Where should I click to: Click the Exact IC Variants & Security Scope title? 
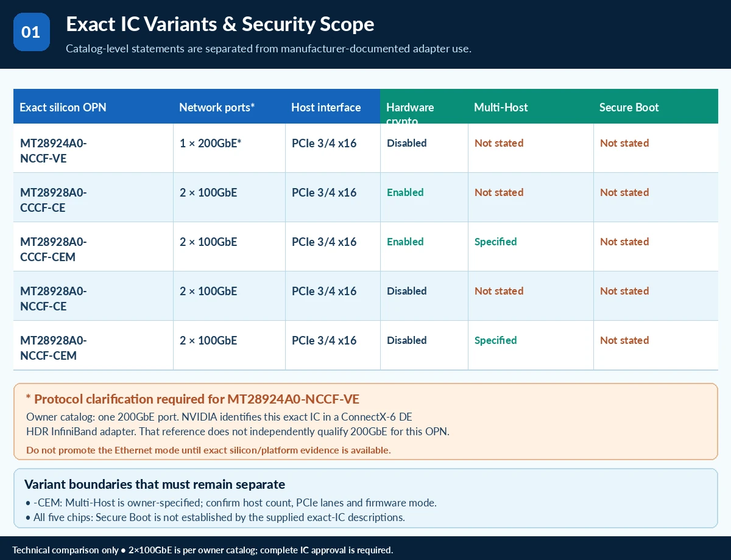click(220, 24)
